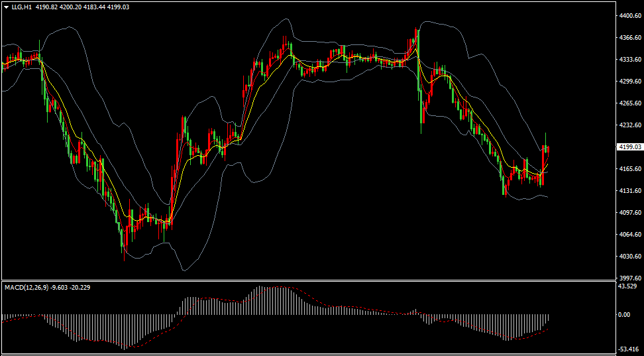Screen dimensions: 644x356
Task: Toggle the one-click trading triangle beside LLG,H1
Action: (x=6, y=7)
